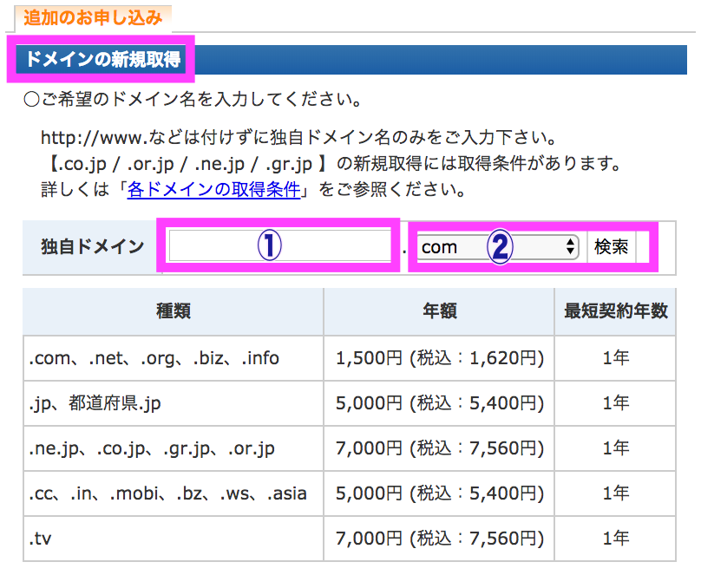Select the .tv domain type cell
Viewport: 701px width, 588px height.
[174, 539]
